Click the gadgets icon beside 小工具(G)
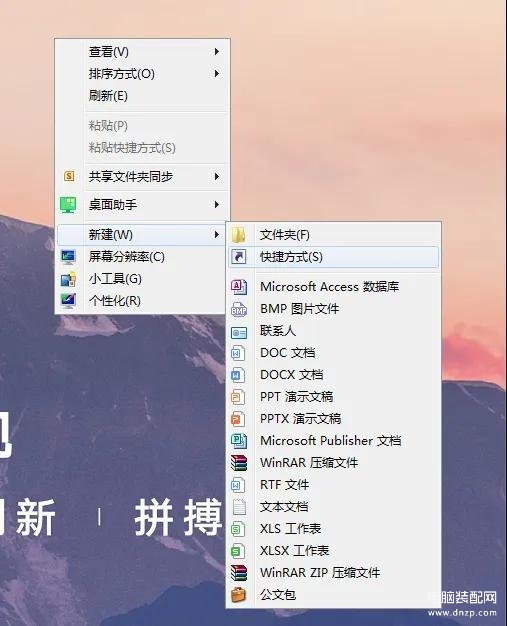507x626 pixels. click(68, 279)
